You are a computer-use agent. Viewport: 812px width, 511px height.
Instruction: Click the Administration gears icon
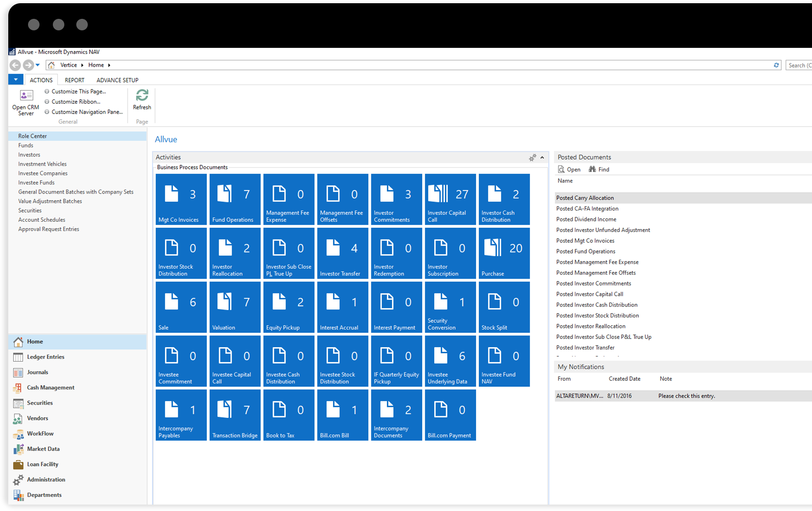tap(18, 480)
